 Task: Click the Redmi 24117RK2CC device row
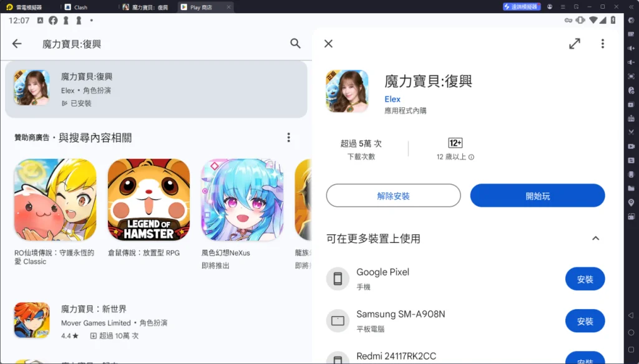pos(466,357)
